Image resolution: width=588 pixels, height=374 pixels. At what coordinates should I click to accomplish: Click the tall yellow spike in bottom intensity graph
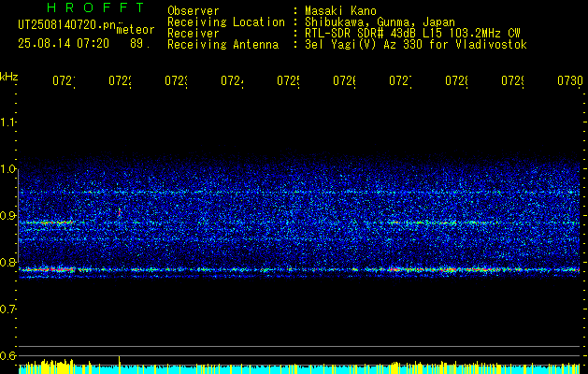(x=120, y=365)
